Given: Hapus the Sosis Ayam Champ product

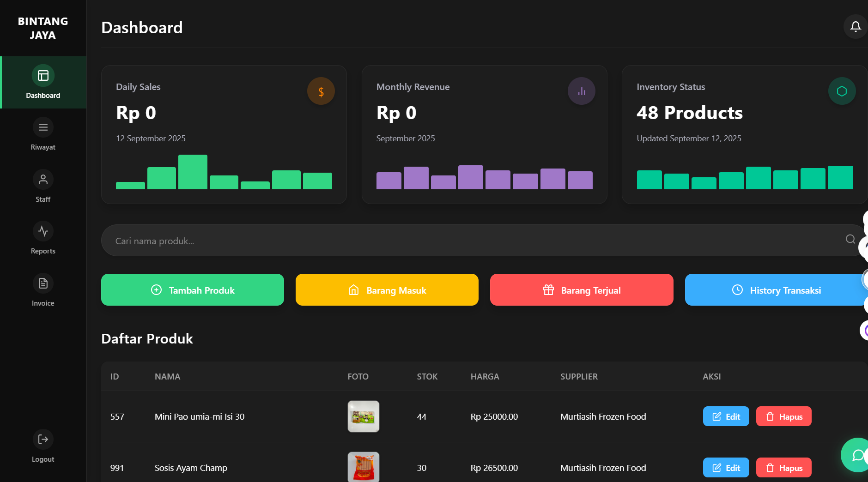Looking at the screenshot, I should 783,467.
